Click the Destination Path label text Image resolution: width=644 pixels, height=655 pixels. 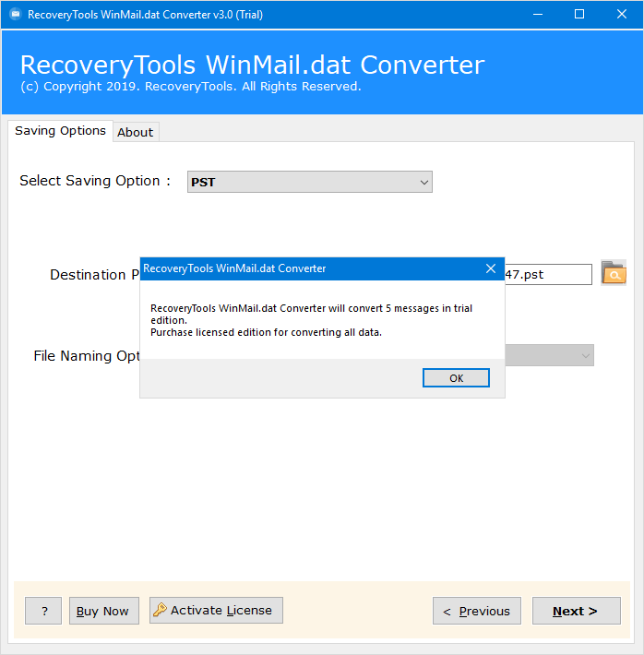(x=94, y=275)
